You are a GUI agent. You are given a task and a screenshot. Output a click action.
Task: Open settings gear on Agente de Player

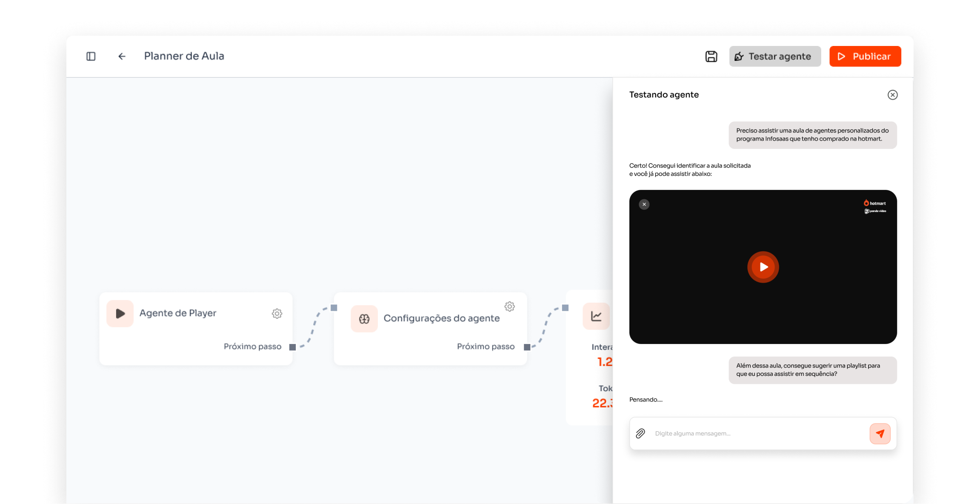pyautogui.click(x=277, y=314)
